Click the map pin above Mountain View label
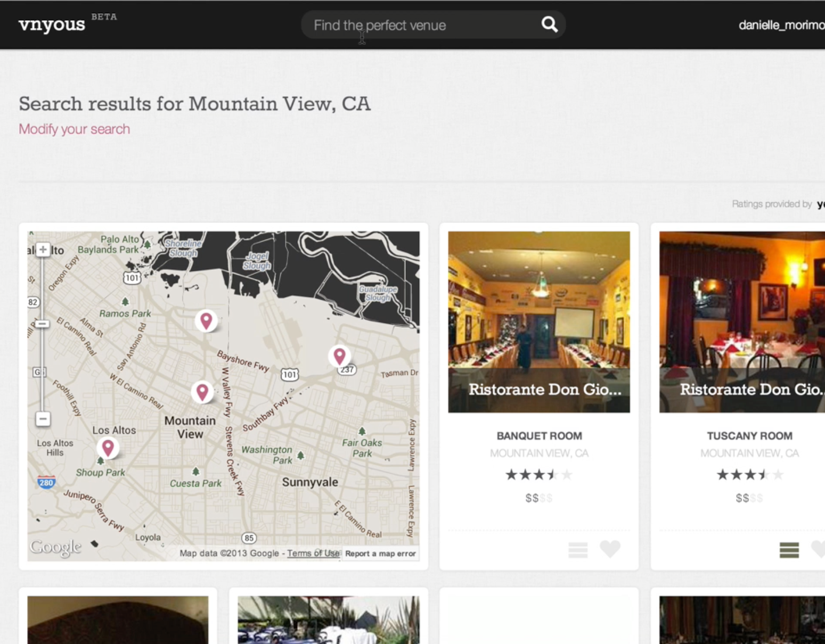 (x=202, y=392)
